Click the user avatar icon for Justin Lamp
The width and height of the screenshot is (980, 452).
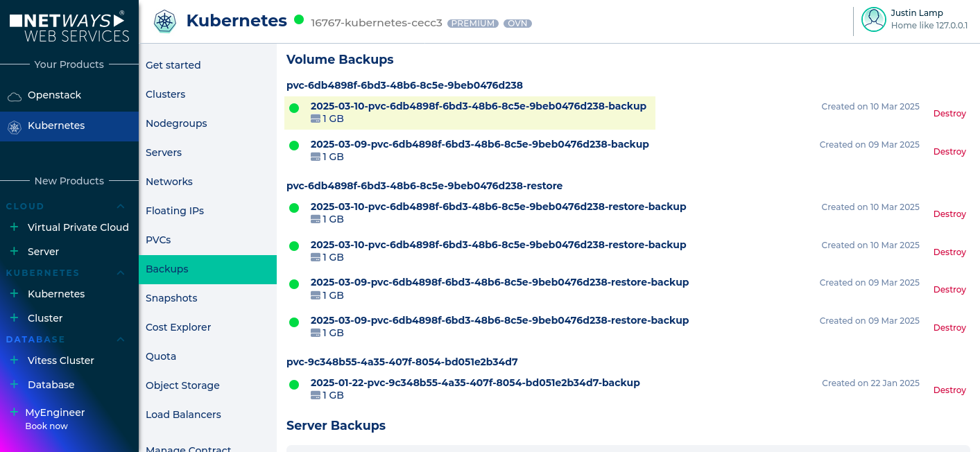click(874, 19)
